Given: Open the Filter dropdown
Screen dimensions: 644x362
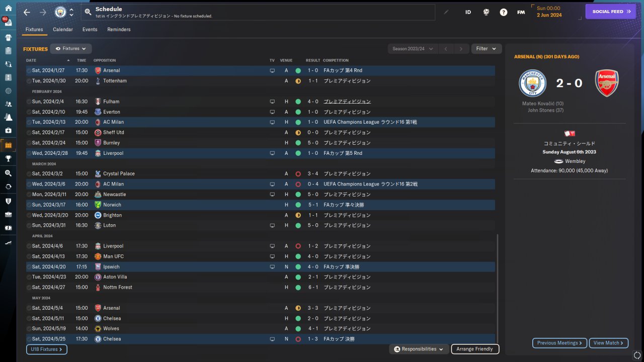Looking at the screenshot, I should 487,49.
